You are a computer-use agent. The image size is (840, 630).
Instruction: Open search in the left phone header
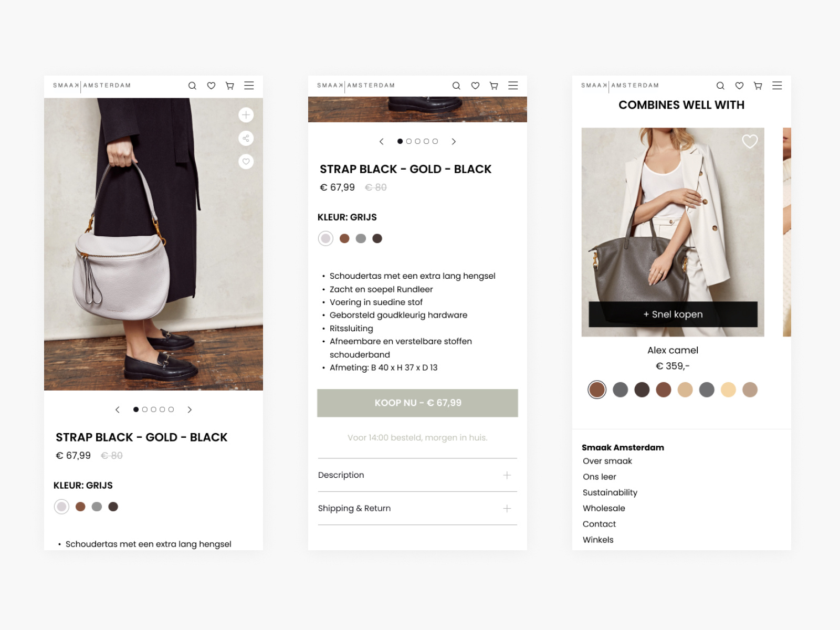[192, 86]
